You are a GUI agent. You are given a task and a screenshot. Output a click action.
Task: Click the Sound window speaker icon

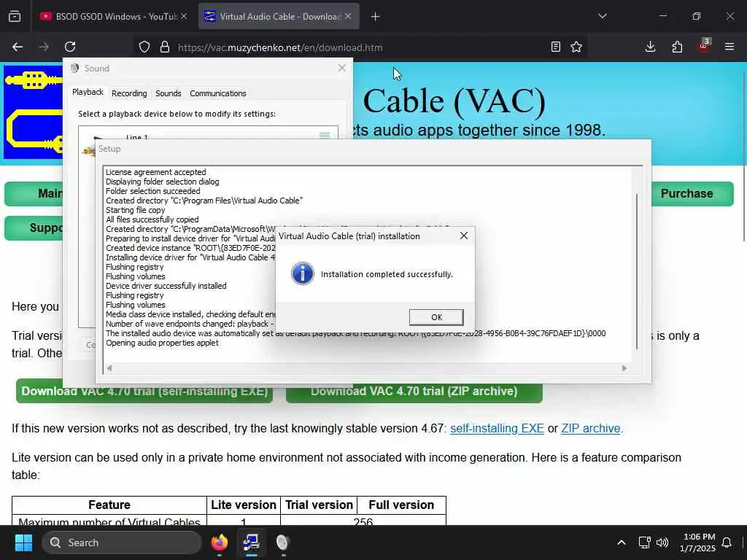tap(74, 68)
